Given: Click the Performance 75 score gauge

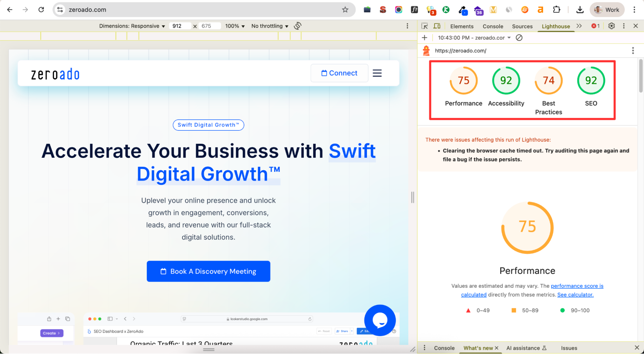Looking at the screenshot, I should click(463, 80).
